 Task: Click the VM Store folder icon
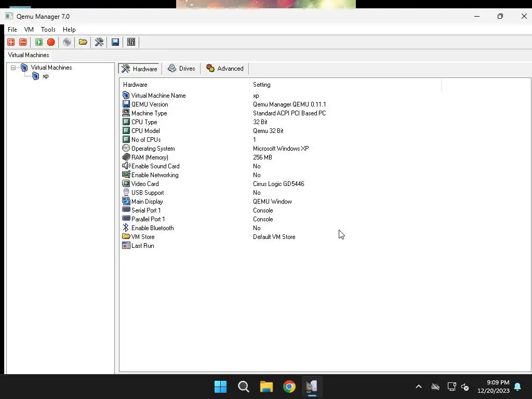(126, 236)
